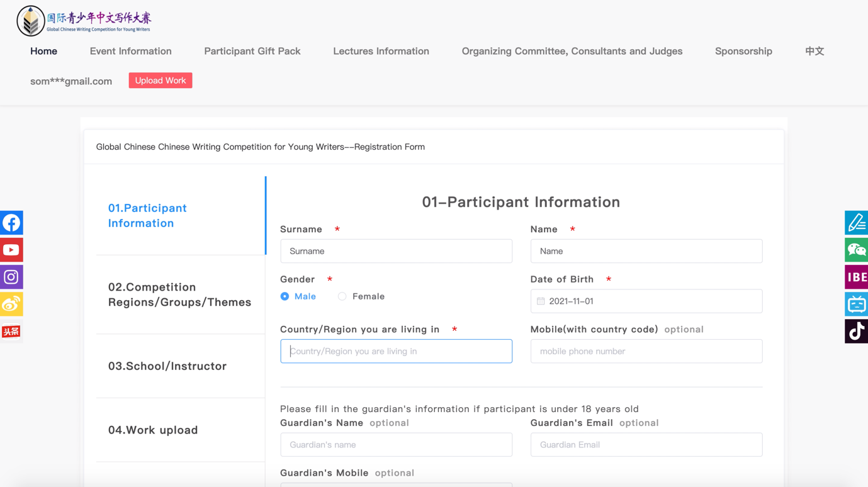
Task: Click the Country/Region you are living in field
Action: [396, 351]
